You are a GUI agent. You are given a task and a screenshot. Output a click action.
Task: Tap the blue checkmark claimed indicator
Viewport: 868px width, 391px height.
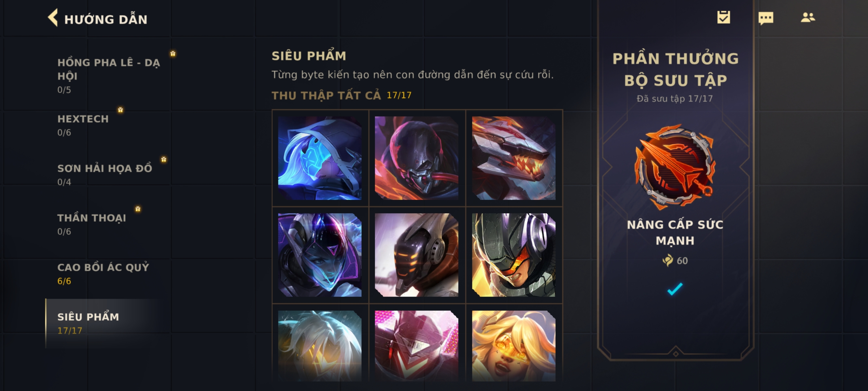[675, 289]
